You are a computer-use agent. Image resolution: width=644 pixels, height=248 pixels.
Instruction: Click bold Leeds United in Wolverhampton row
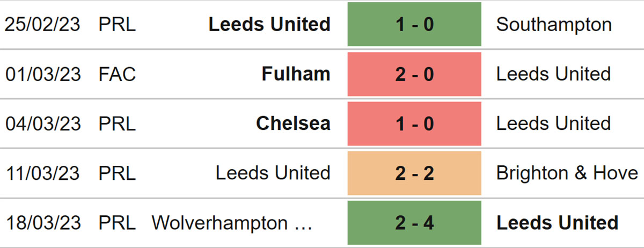pyautogui.click(x=558, y=222)
